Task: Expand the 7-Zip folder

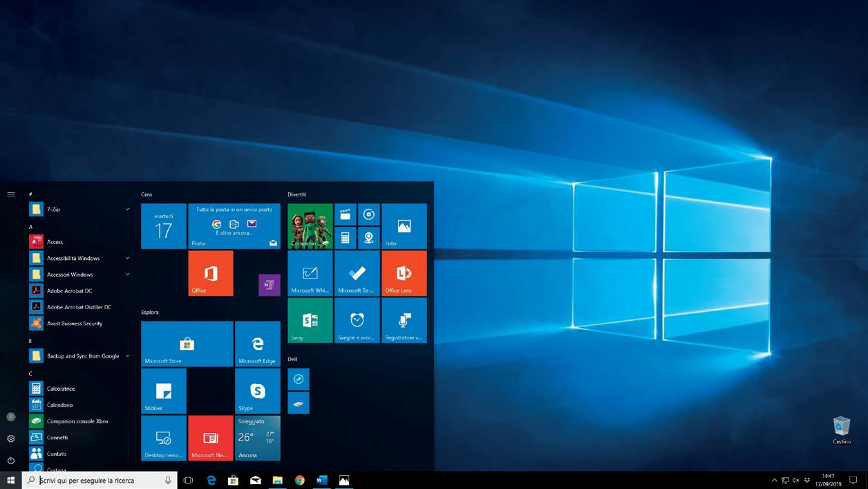Action: 79,209
